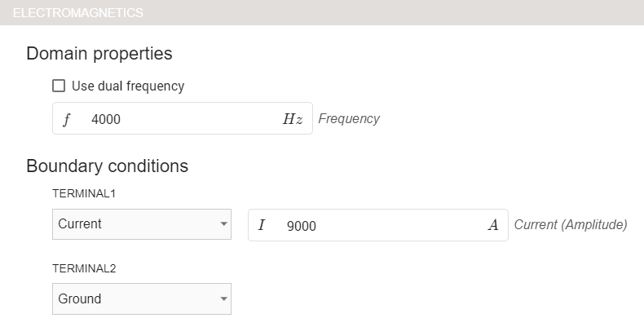Click the ELECTROMAGNETICS section header bar

[322, 13]
